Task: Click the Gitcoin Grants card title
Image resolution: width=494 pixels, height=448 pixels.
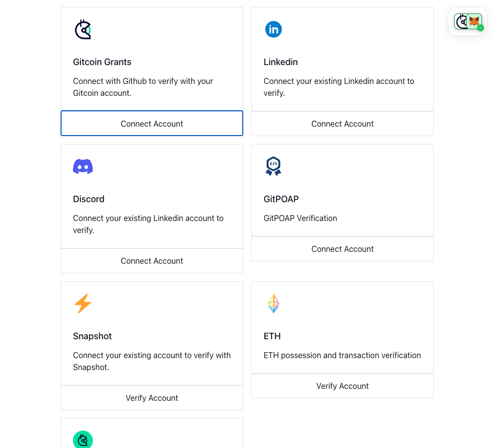Action: 102,62
